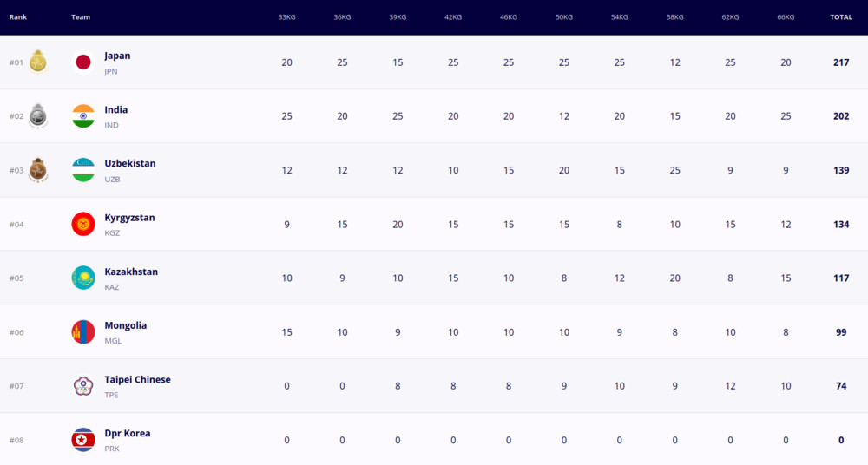Image resolution: width=868 pixels, height=465 pixels.
Task: Select the 66KG column header
Action: tap(786, 17)
